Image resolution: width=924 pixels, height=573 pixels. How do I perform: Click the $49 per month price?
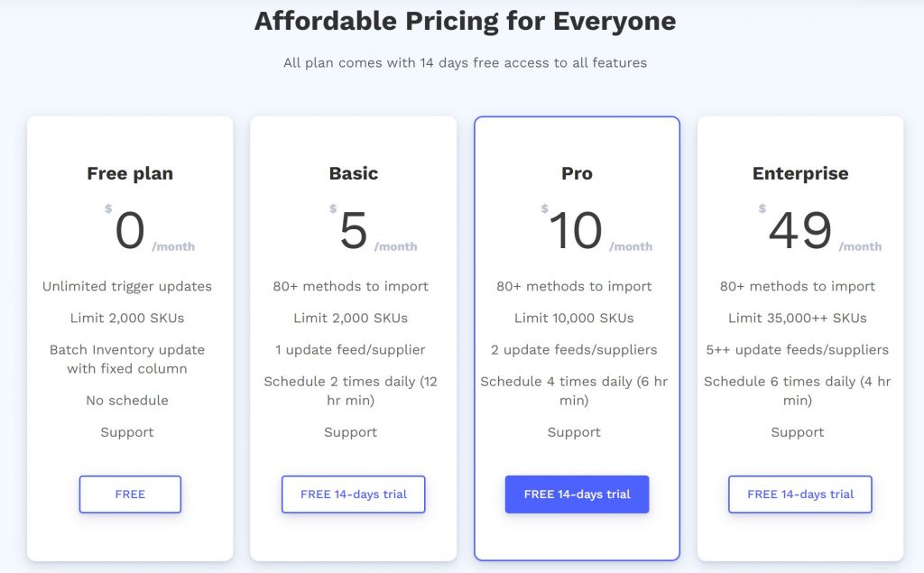(x=800, y=231)
